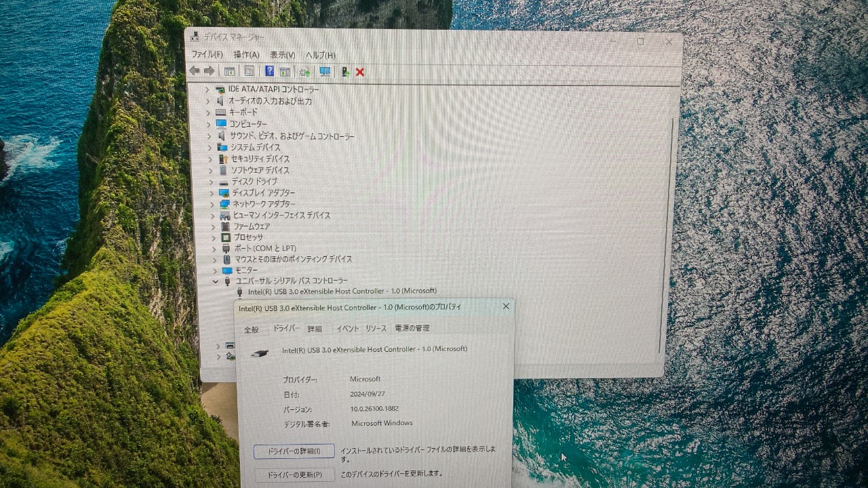
Task: Click the USB plug icon beside Intel(R) USB 3.0 tree entry
Action: tap(239, 291)
